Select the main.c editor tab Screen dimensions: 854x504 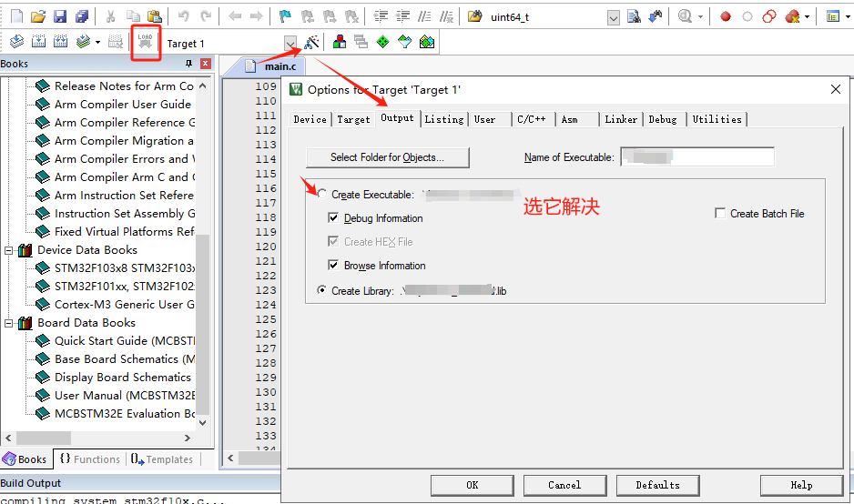271,66
